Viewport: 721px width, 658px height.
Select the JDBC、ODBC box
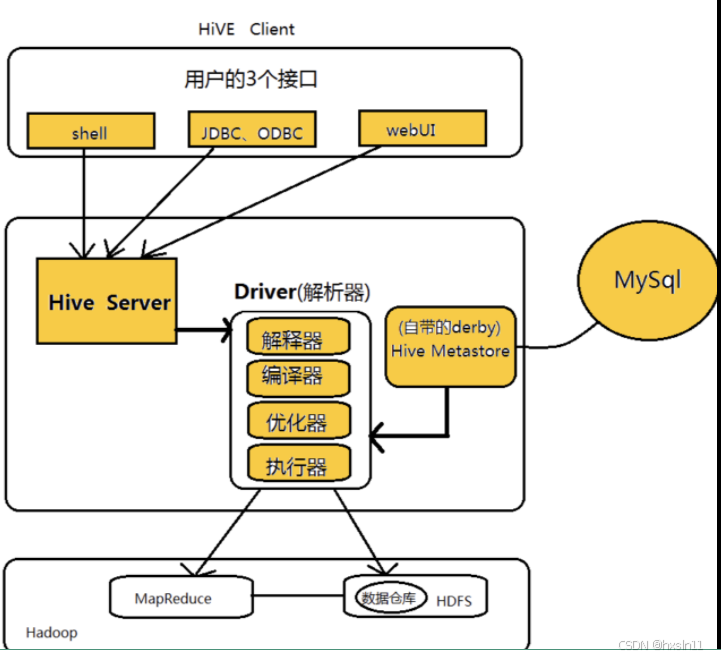[252, 129]
